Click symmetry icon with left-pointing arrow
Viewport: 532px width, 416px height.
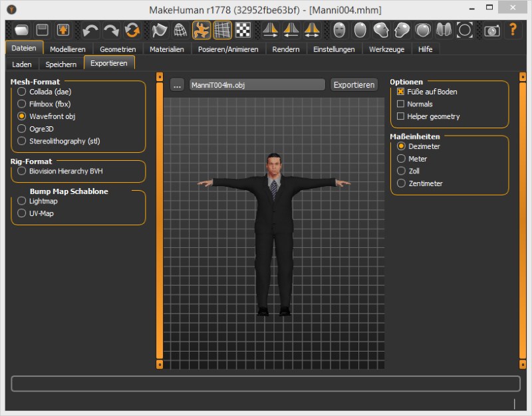pyautogui.click(x=291, y=30)
